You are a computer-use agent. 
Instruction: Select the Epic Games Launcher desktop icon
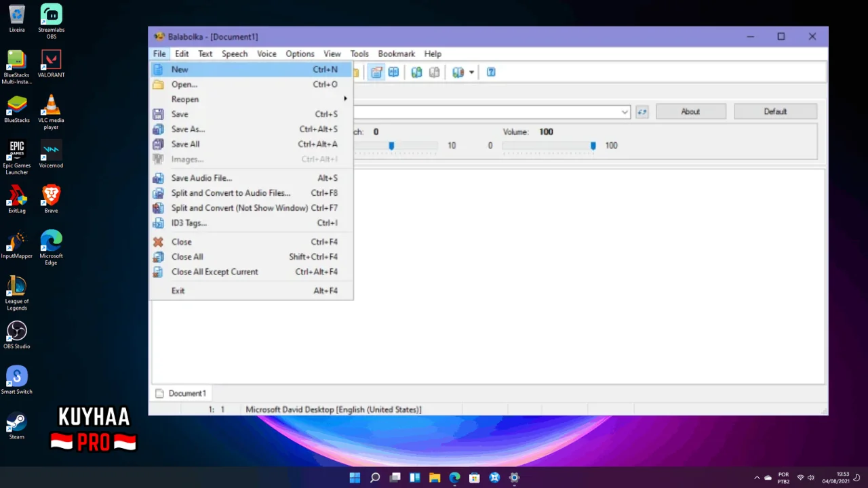(17, 158)
